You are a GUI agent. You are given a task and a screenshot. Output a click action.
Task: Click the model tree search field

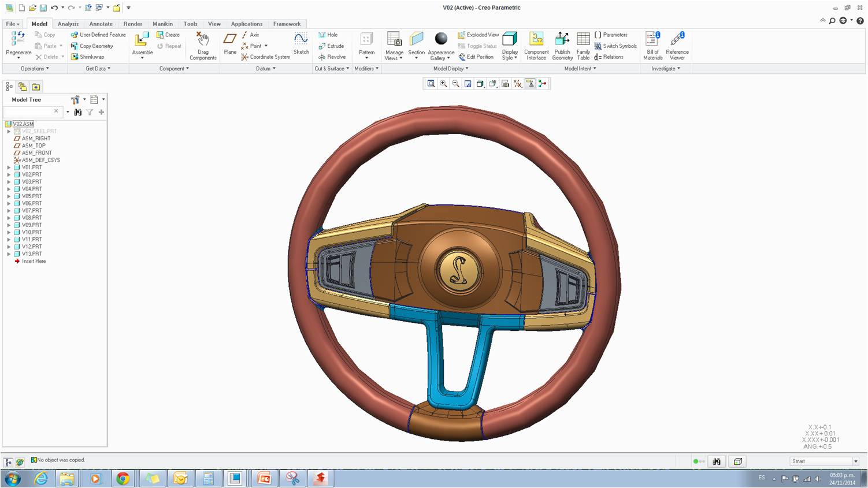(x=32, y=112)
